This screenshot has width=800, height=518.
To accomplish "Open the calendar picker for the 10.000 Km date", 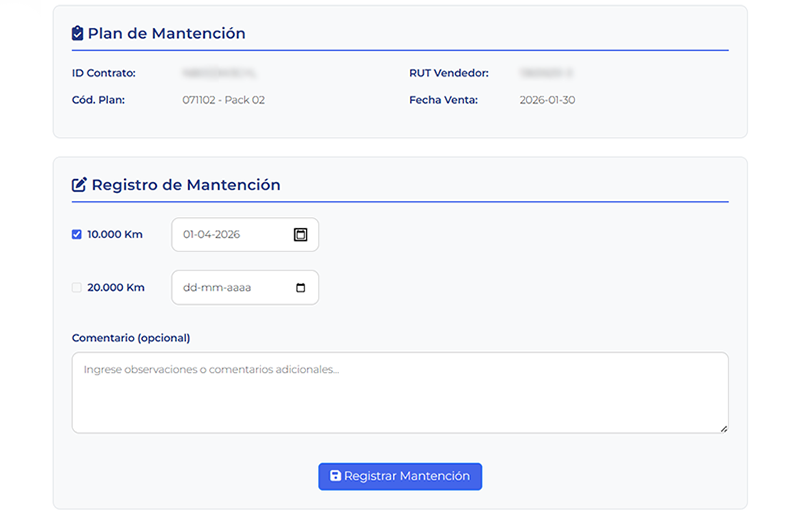I will pos(300,235).
